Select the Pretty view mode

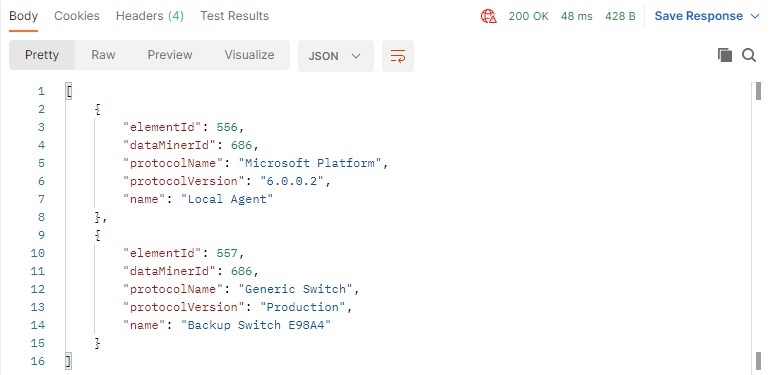coord(42,55)
